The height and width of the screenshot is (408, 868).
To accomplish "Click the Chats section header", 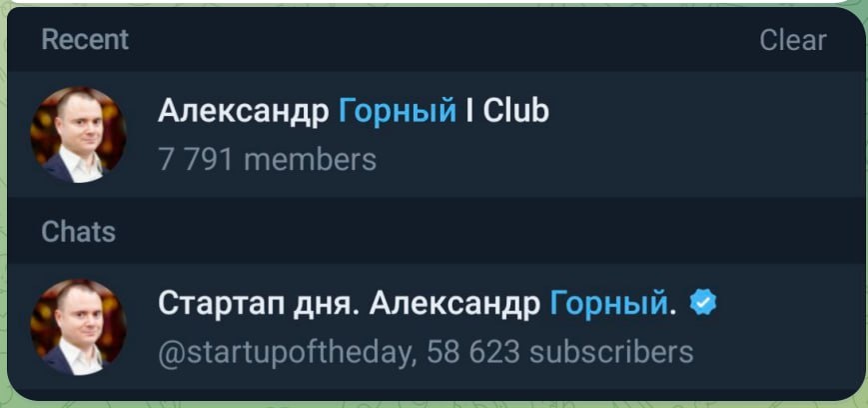I will (x=78, y=232).
